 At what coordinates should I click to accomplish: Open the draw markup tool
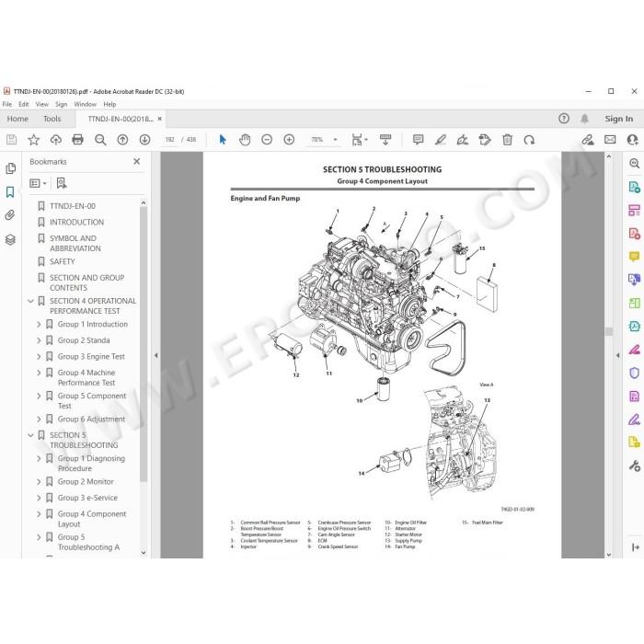click(x=463, y=140)
